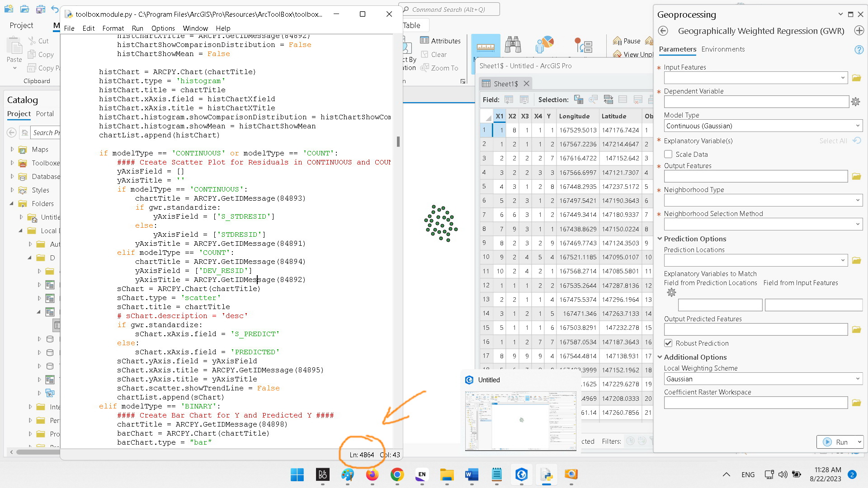Screen dimensions: 868x488
Task: Switch the selection in the attribute table
Action: pyautogui.click(x=608, y=99)
